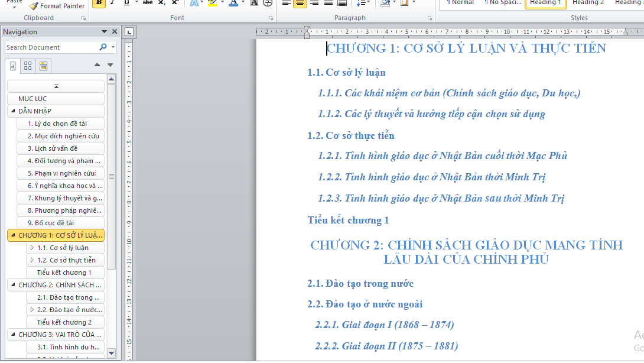The height and width of the screenshot is (363, 644).
Task: Toggle Center alignment button
Action: click(300, 2)
